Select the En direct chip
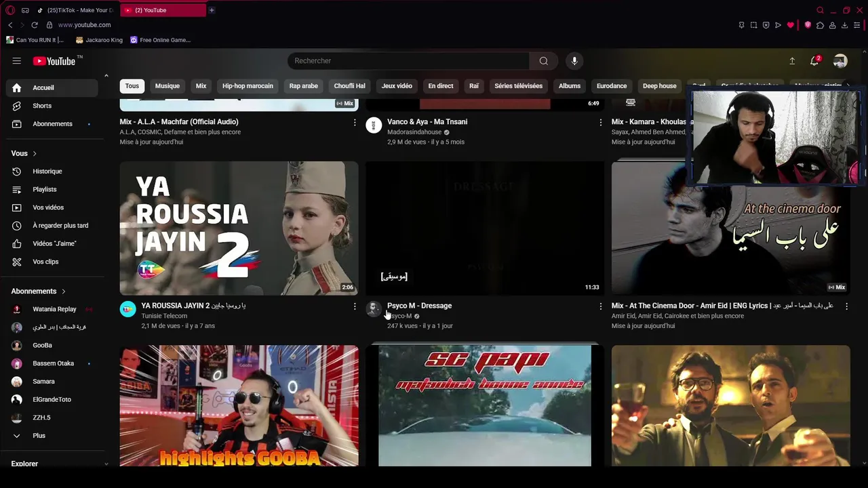The width and height of the screenshot is (868, 488). [441, 86]
